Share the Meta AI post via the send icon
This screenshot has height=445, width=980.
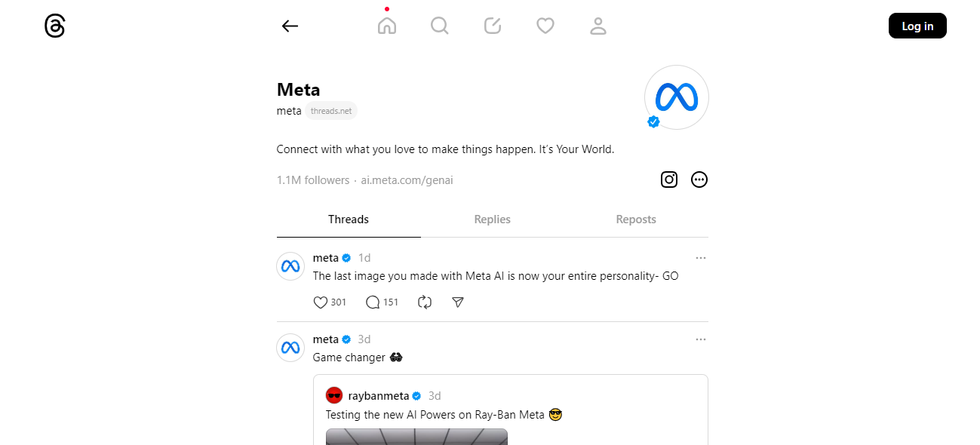457,302
